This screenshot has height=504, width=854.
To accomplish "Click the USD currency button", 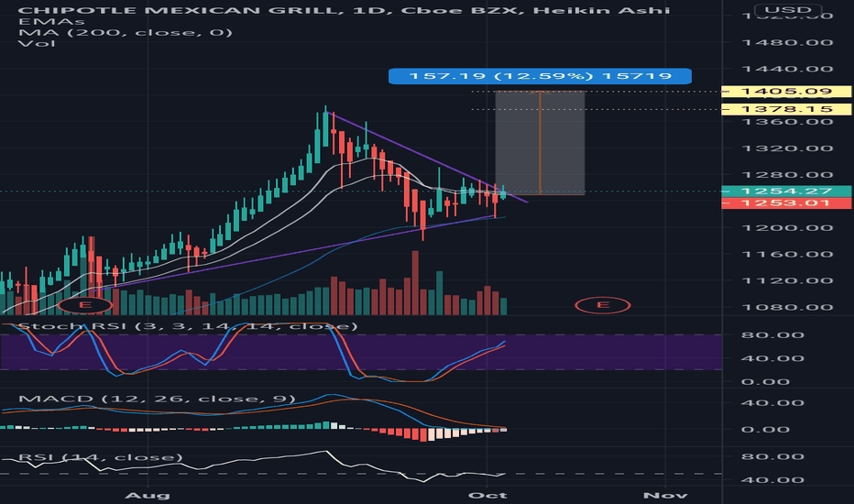I will [787, 10].
